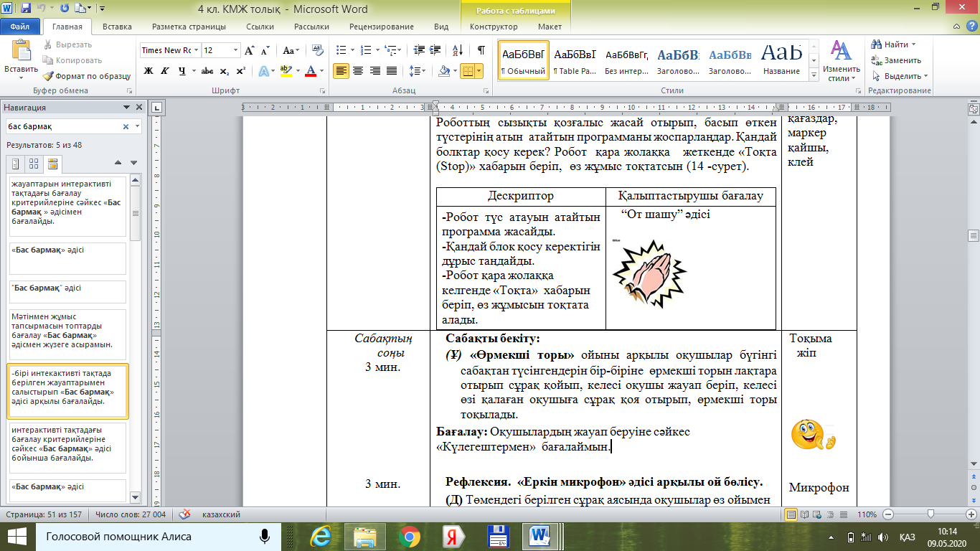Show browse headings tab in navigation pane
Viewport: 980px width, 551px height.
click(x=16, y=164)
